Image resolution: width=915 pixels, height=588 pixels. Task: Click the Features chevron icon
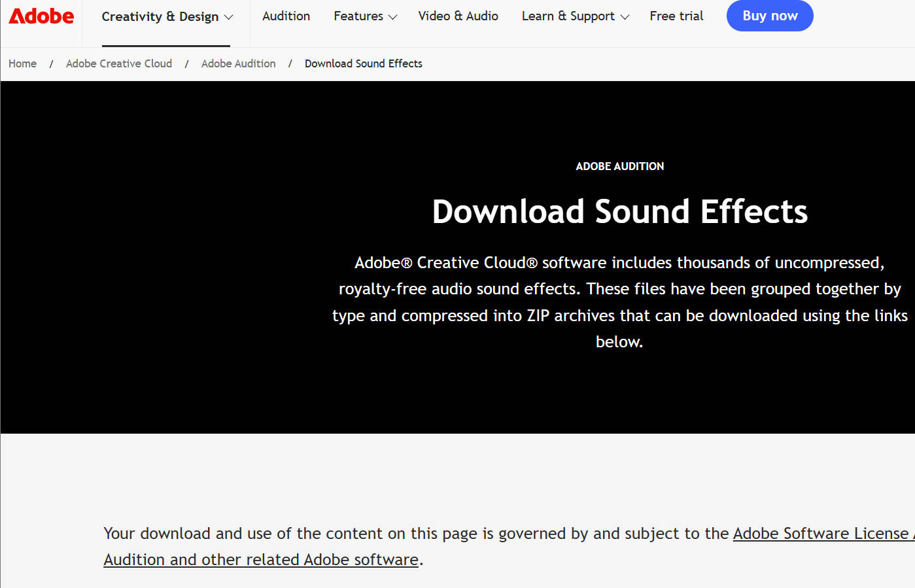click(393, 16)
